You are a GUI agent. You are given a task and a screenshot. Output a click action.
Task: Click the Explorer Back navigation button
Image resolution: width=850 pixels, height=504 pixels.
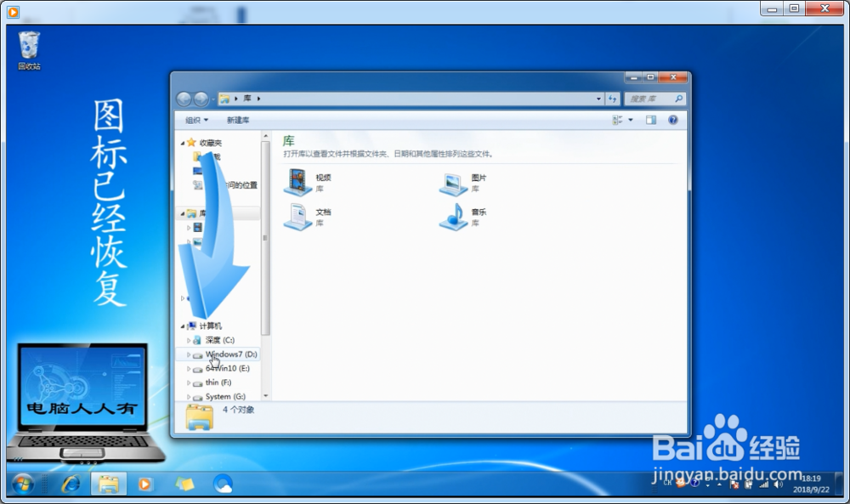point(184,99)
